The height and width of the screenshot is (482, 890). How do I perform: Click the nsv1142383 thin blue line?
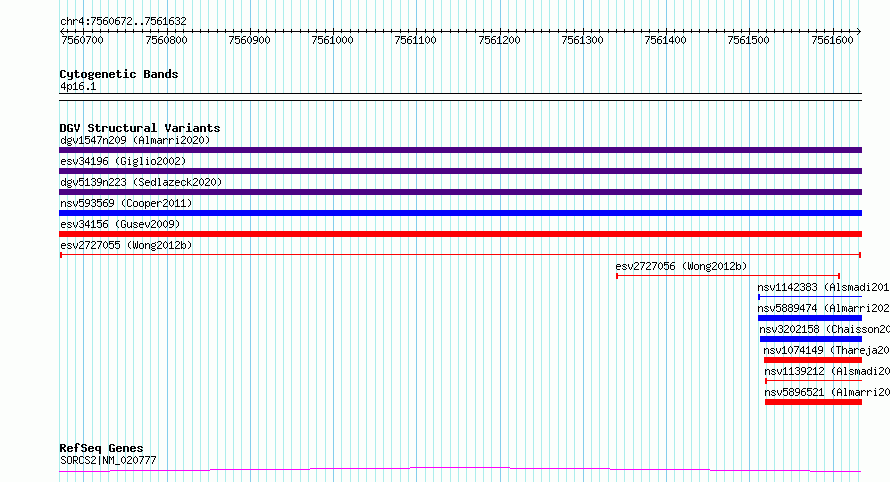[x=810, y=297]
